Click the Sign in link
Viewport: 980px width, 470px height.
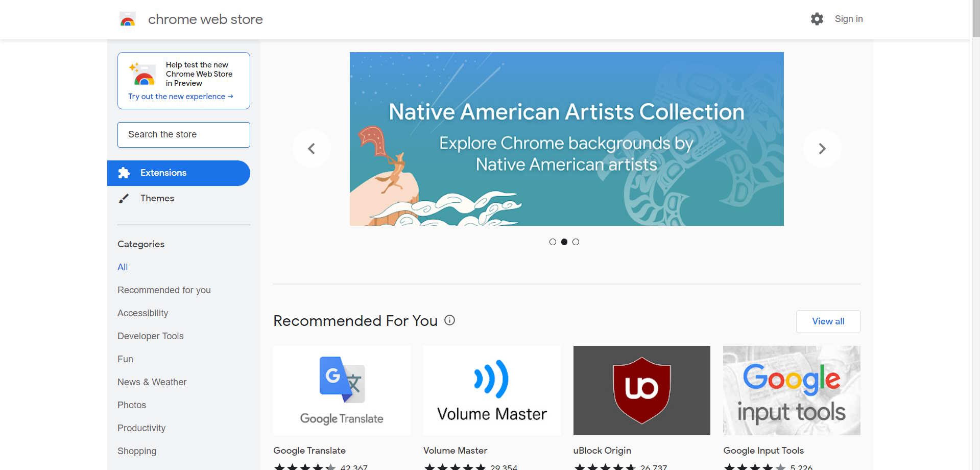coord(849,19)
